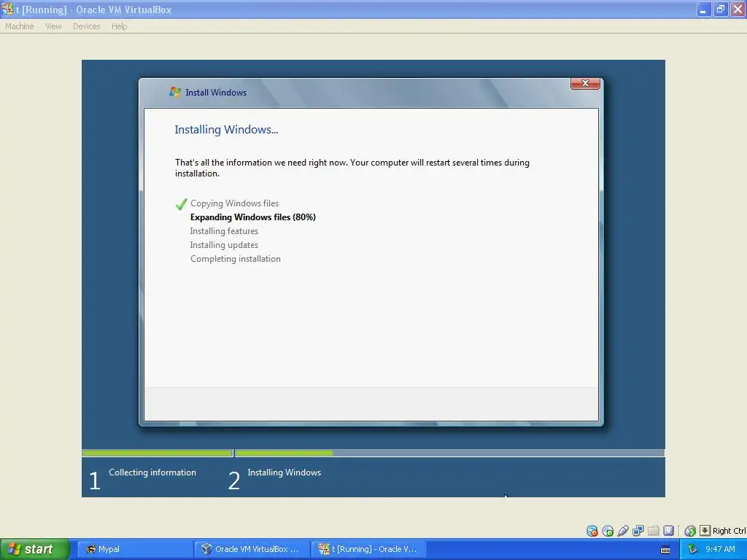The image size is (747, 560).
Task: Close the Install Windows dialog
Action: (585, 83)
